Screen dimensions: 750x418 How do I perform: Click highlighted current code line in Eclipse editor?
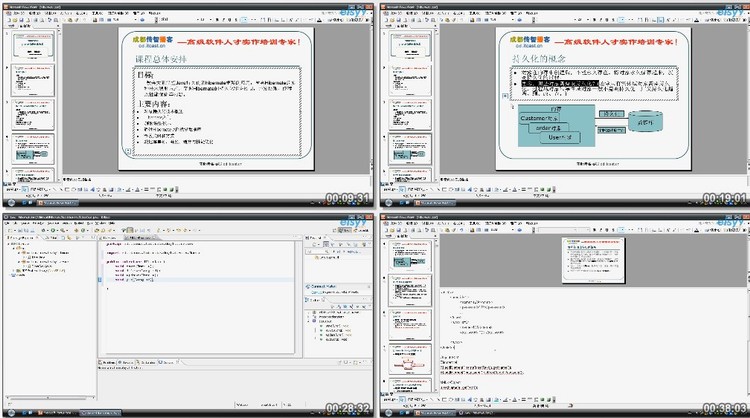coord(198,279)
